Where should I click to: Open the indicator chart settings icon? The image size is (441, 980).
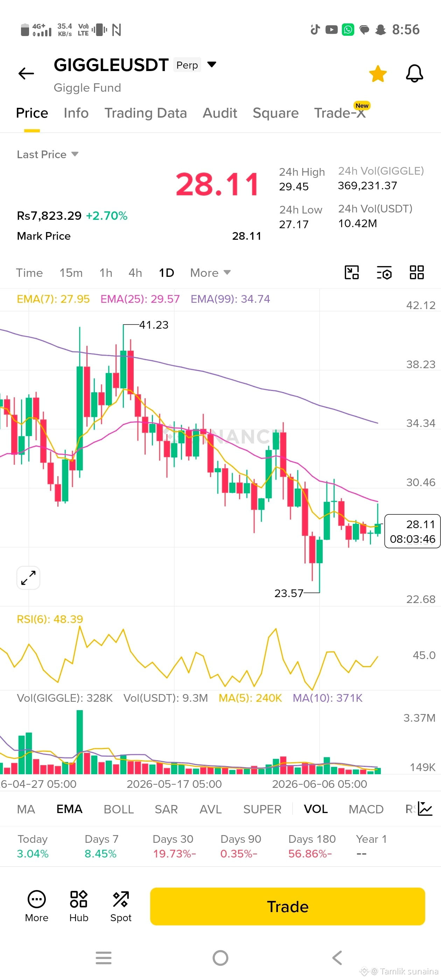pyautogui.click(x=425, y=809)
